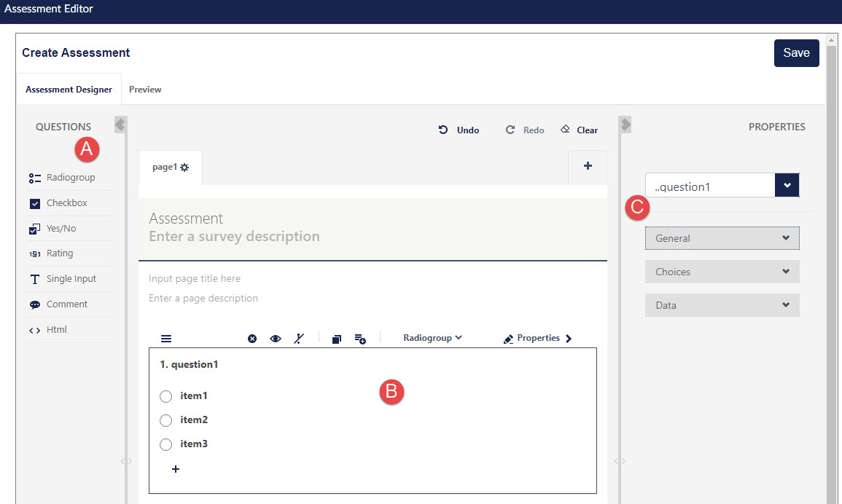The image size is (842, 504).
Task: Open the question1 selector dropdown
Action: coord(787,186)
